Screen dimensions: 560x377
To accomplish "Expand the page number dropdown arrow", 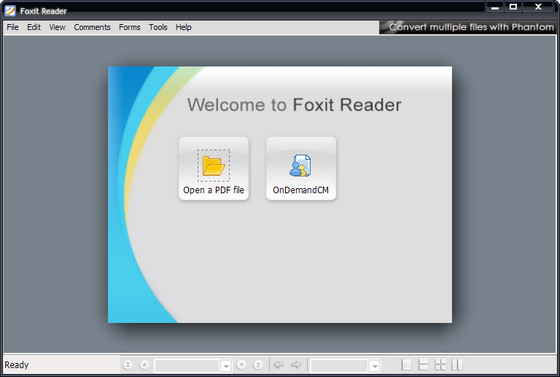I will [x=226, y=366].
